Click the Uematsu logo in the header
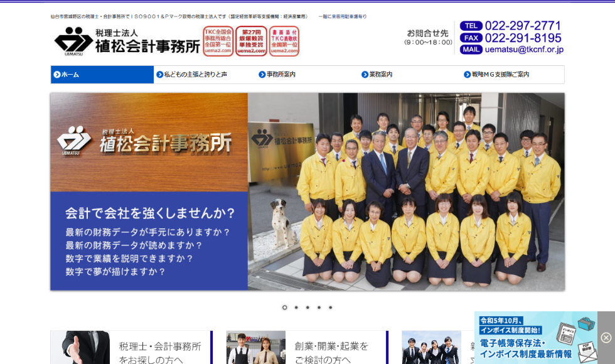The width and height of the screenshot is (615, 364). click(127, 41)
